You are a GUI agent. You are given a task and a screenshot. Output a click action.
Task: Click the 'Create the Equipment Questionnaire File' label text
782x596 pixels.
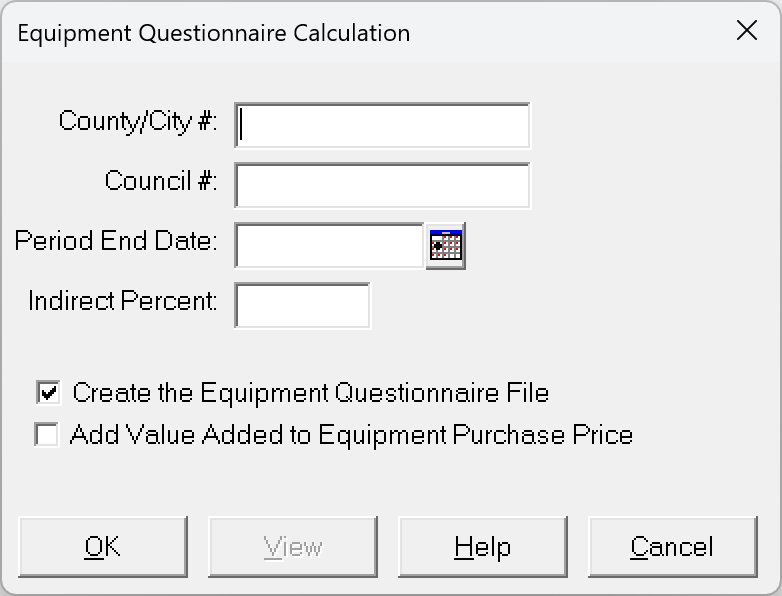point(310,392)
